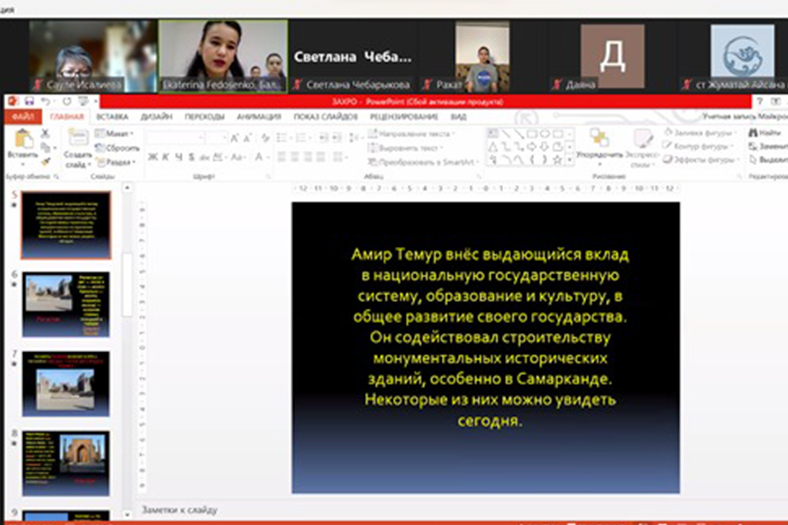Toggle bold formatting (Ж)
The image size is (788, 525).
pyautogui.click(x=152, y=157)
